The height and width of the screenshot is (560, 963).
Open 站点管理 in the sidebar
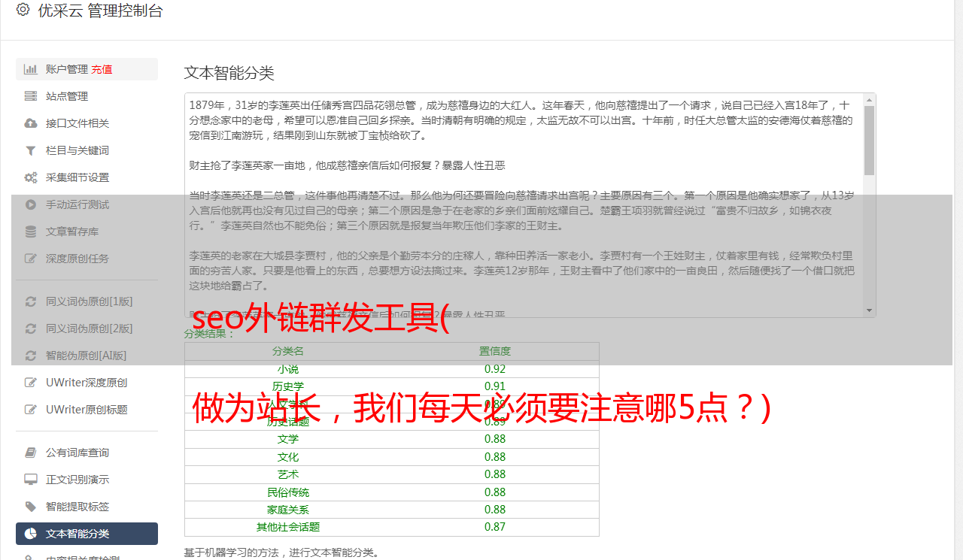pyautogui.click(x=87, y=96)
